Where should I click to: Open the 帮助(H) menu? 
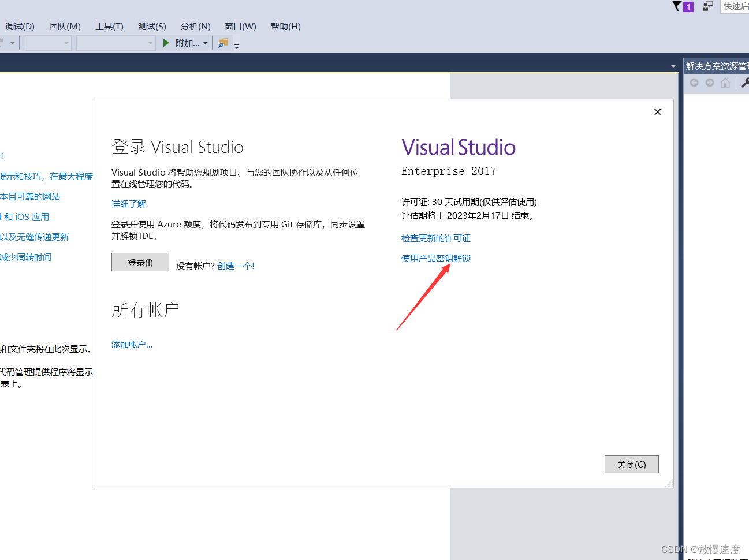coord(285,26)
